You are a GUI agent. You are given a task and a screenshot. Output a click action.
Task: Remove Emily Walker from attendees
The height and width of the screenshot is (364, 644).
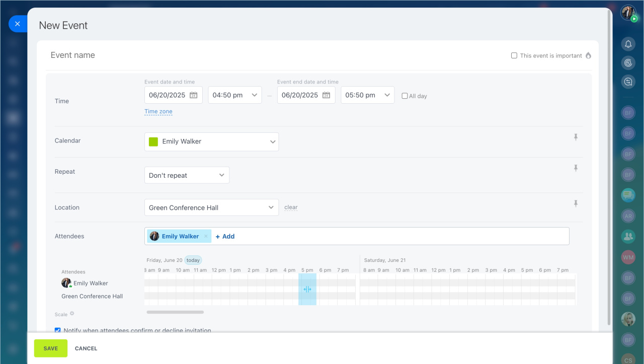pos(206,236)
